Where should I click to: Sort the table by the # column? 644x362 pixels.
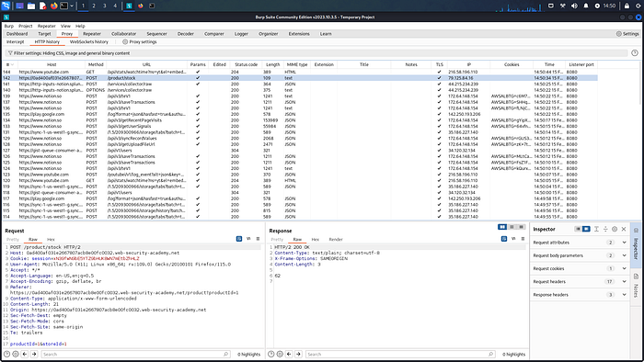point(10,64)
